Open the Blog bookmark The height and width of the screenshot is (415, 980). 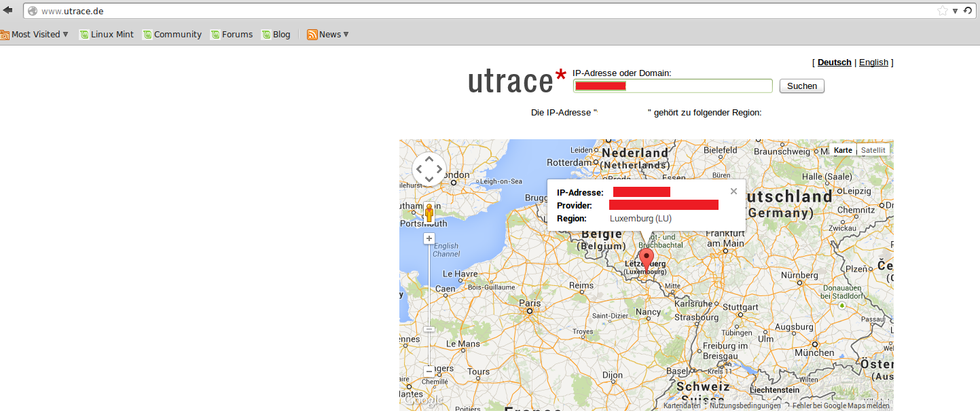(276, 34)
